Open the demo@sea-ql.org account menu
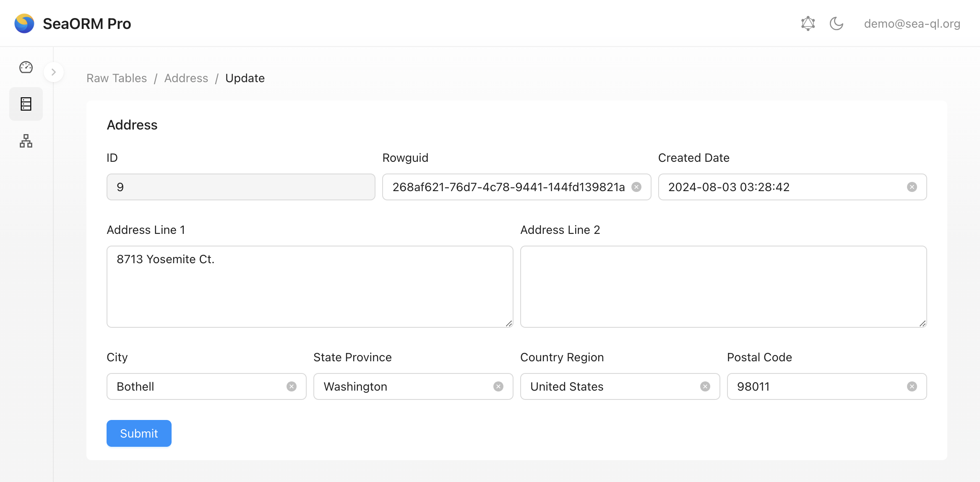 pyautogui.click(x=912, y=23)
